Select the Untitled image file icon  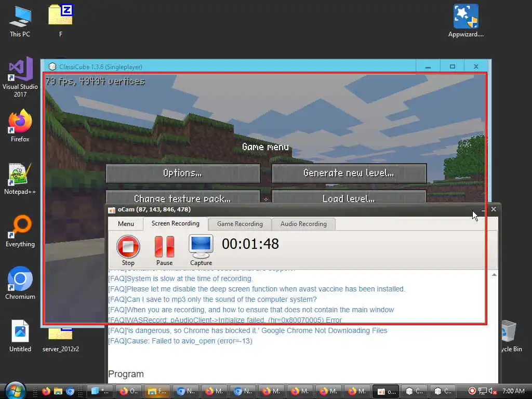[x=20, y=336]
